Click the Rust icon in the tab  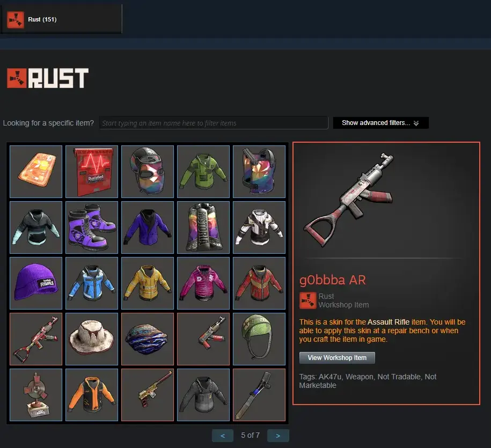tap(16, 20)
